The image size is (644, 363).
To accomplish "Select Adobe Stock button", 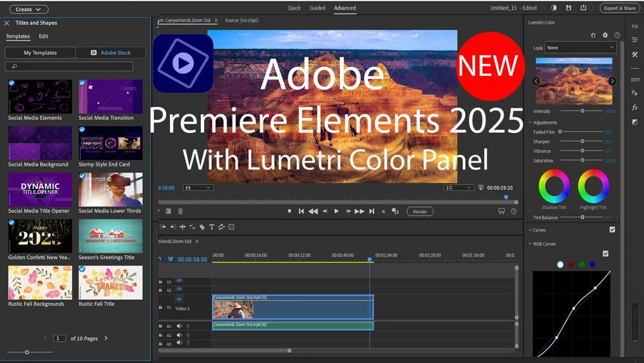I will tap(111, 53).
